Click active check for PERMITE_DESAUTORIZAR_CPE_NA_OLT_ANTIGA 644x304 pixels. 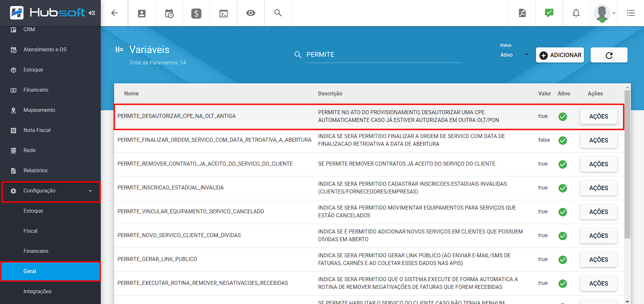pos(563,117)
